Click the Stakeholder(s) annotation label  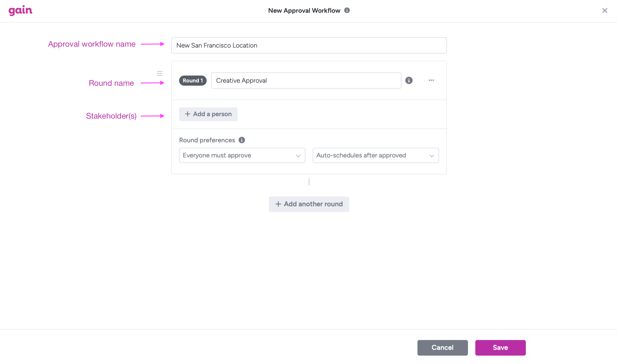coord(111,116)
